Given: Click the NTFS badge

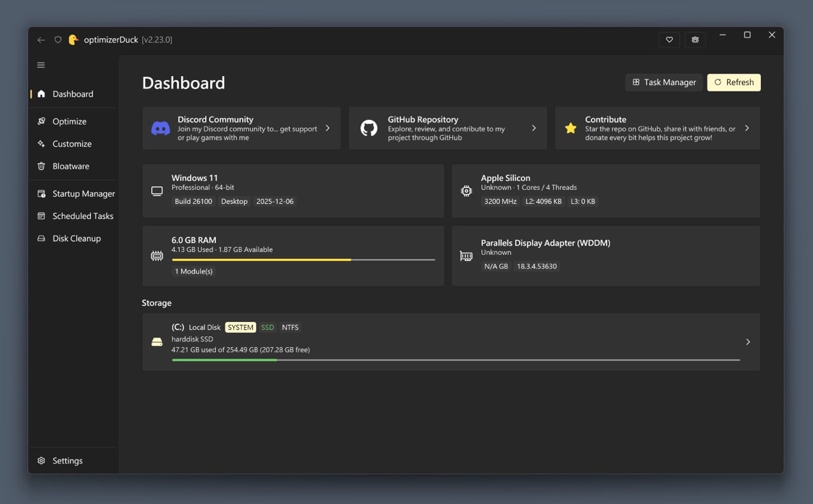Looking at the screenshot, I should click(x=290, y=328).
